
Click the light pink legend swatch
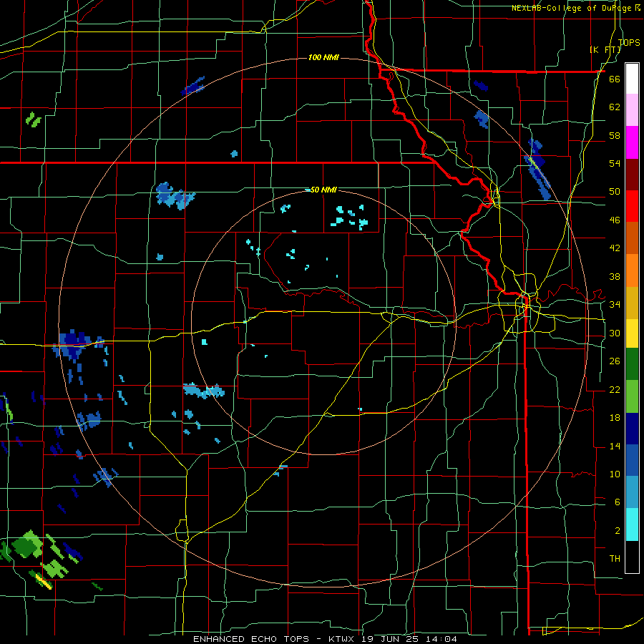pyautogui.click(x=632, y=110)
